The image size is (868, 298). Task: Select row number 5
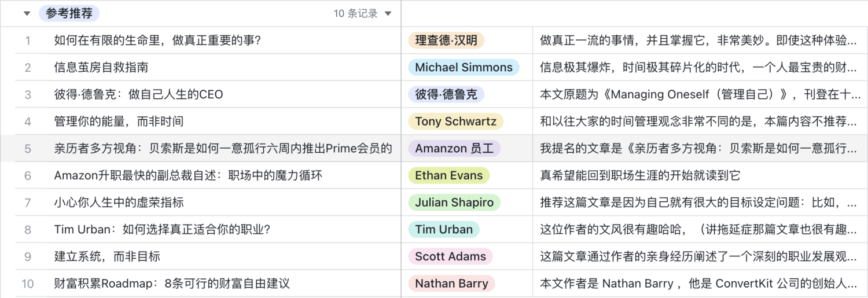pyautogui.click(x=27, y=149)
